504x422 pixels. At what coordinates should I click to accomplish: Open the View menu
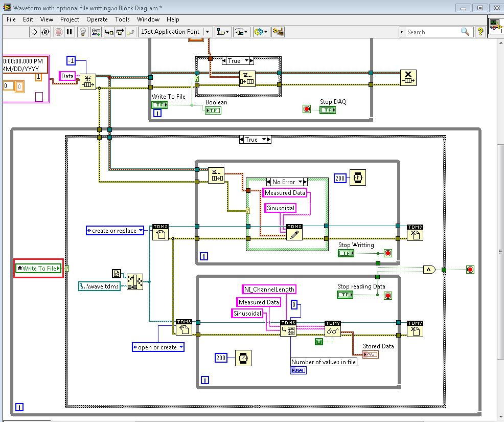(47, 19)
